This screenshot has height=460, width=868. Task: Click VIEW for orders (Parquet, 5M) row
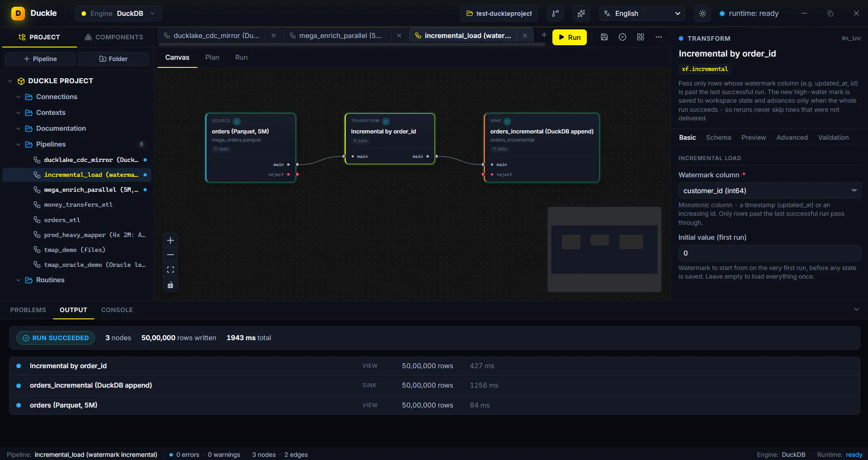click(x=369, y=405)
